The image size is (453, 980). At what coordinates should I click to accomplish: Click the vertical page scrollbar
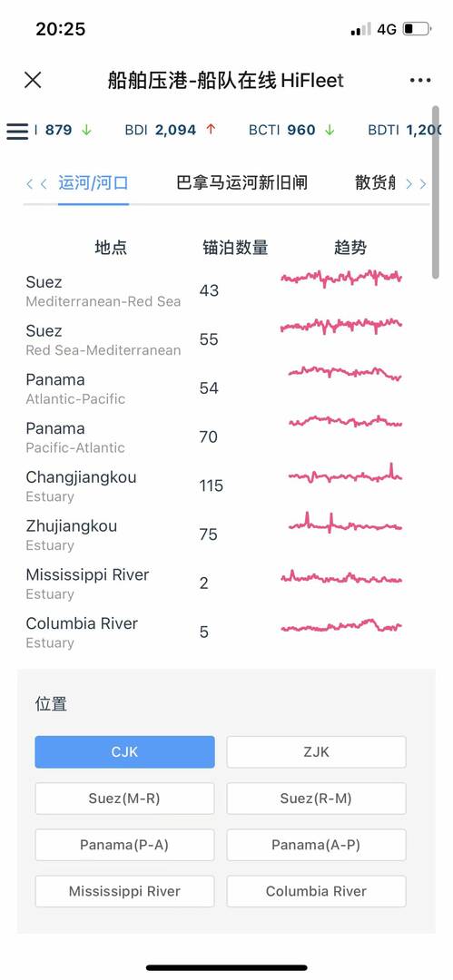click(436, 191)
